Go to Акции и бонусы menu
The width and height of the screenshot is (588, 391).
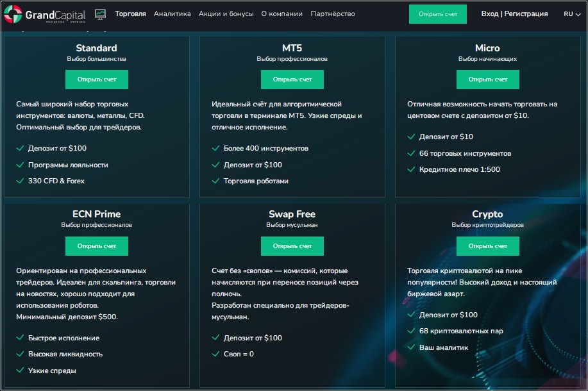[x=226, y=14]
